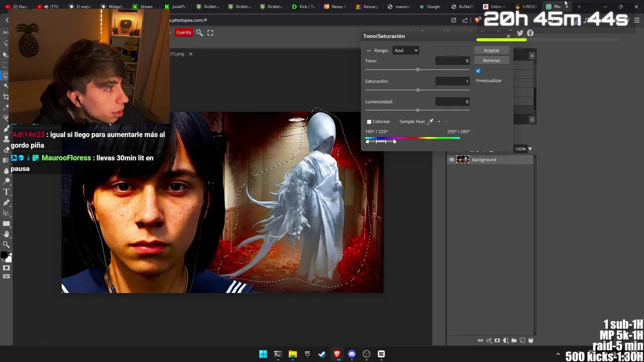
Task: Switch to the Stream browser tab
Action: tap(143, 7)
